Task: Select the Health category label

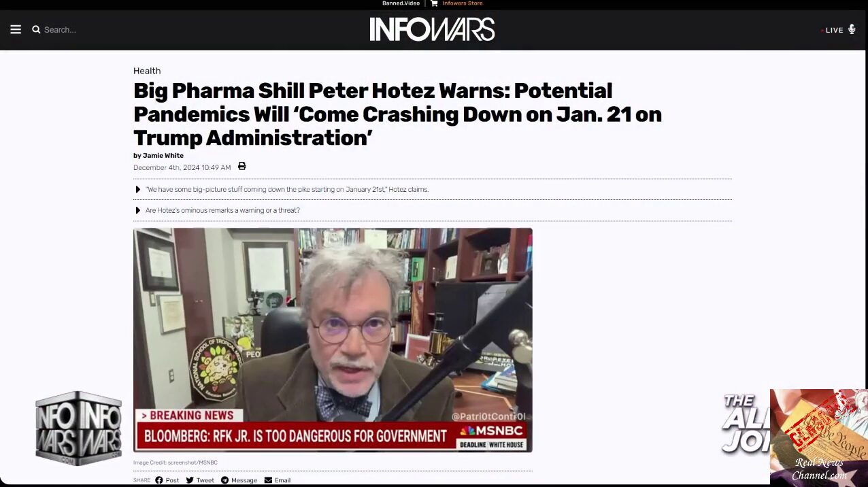Action: 147,71
